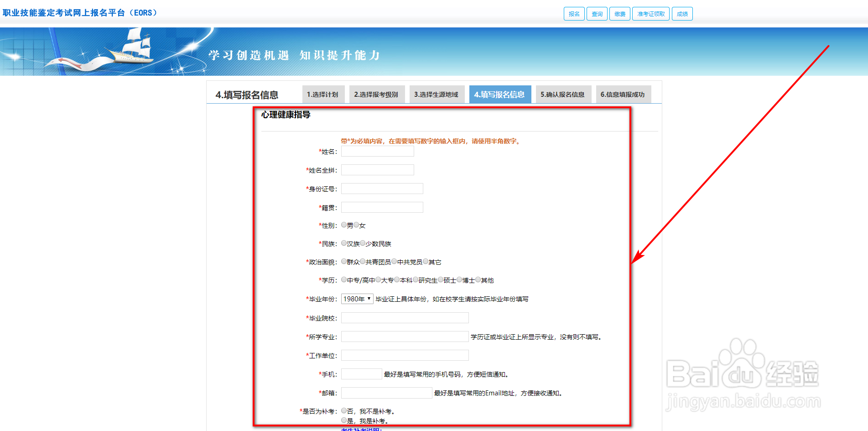The image size is (868, 431).
Task: Switch to the 2.选择报考级别 tab
Action: coord(377,94)
